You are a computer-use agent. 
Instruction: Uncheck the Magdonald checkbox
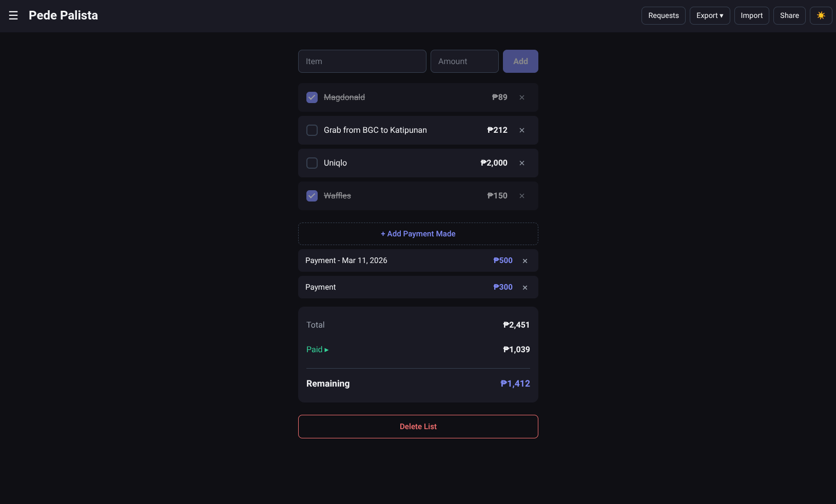click(312, 97)
